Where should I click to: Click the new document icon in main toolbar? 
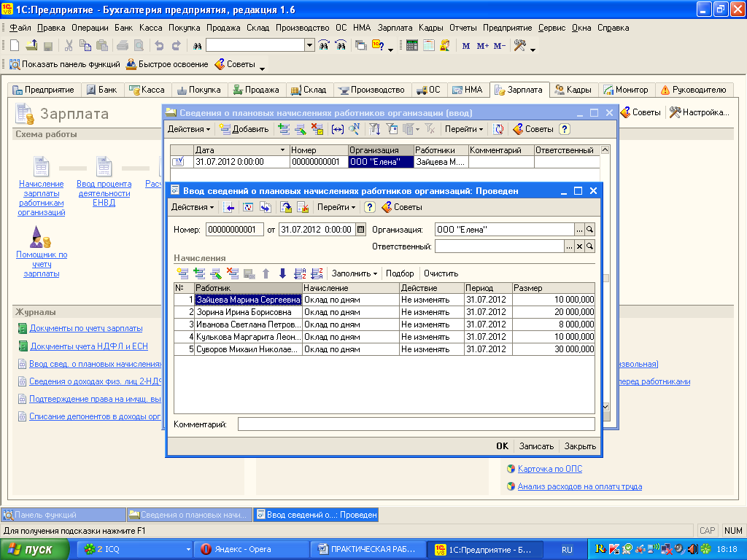coord(15,46)
